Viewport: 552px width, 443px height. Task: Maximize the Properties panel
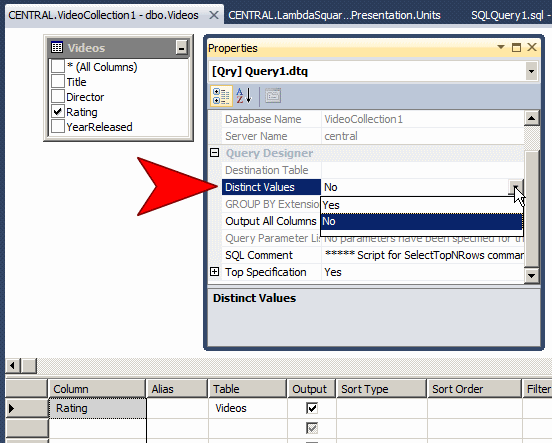click(x=516, y=47)
